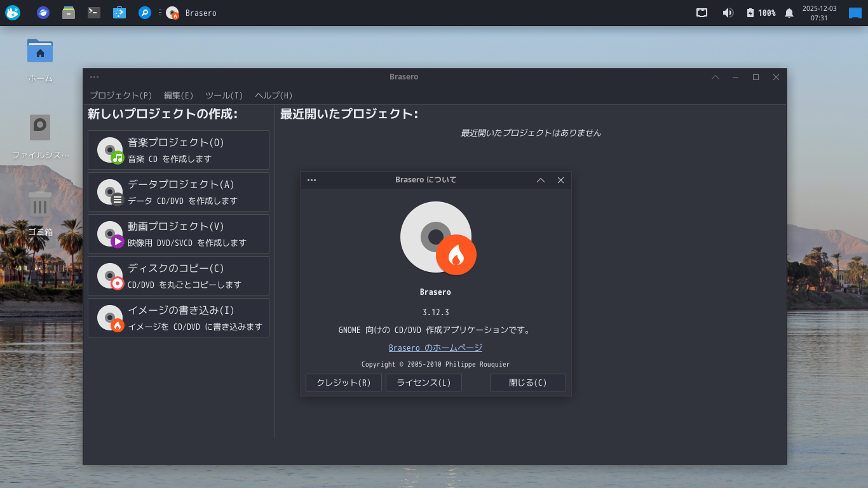868x488 pixels.
Task: Open the file manager from the top panel
Action: (69, 13)
